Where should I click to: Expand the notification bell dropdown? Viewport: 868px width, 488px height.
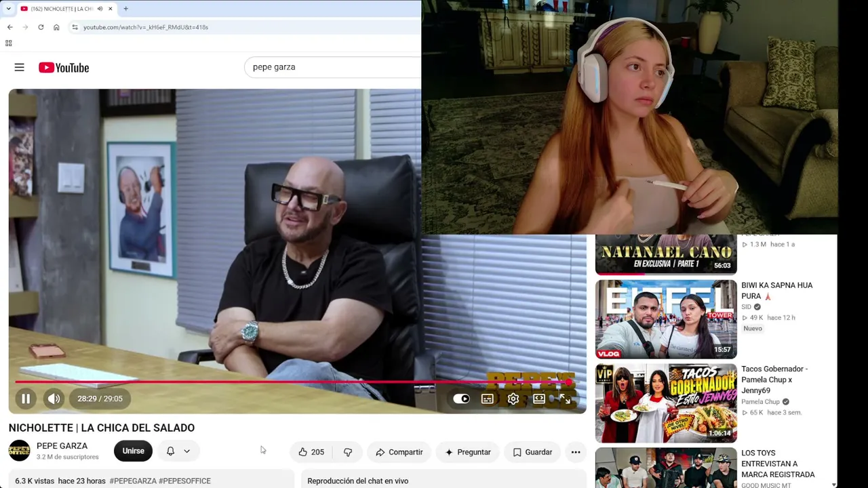[x=178, y=451]
